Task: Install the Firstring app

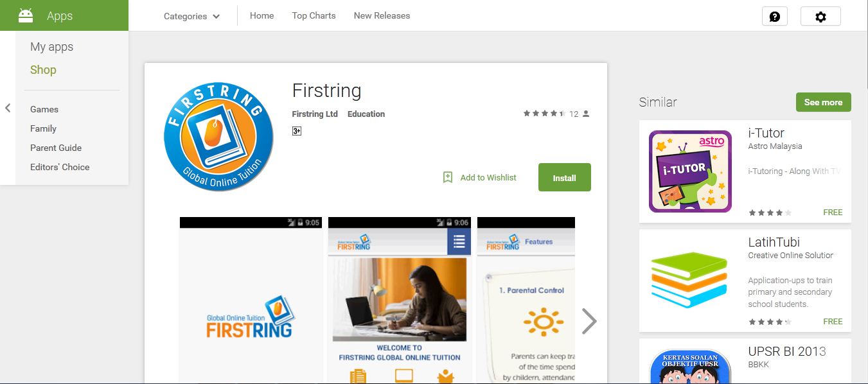Action: (564, 177)
